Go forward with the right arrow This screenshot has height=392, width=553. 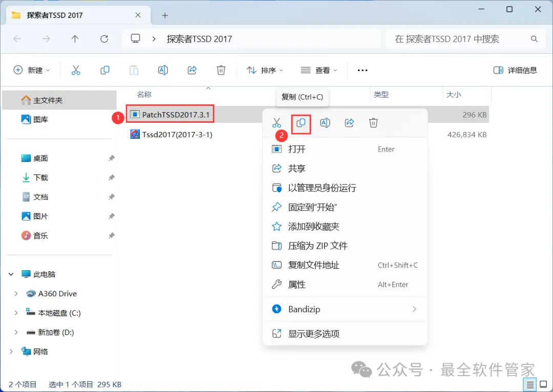[x=46, y=39]
